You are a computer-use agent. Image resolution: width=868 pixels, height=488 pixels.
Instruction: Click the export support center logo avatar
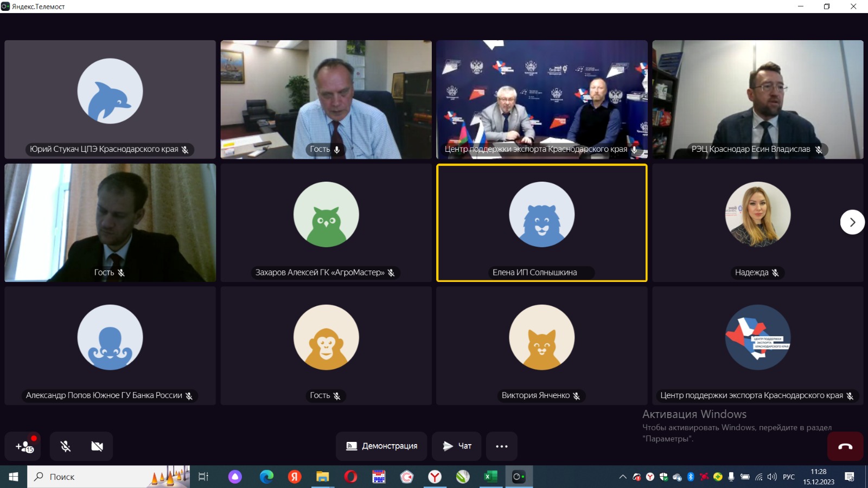(758, 337)
